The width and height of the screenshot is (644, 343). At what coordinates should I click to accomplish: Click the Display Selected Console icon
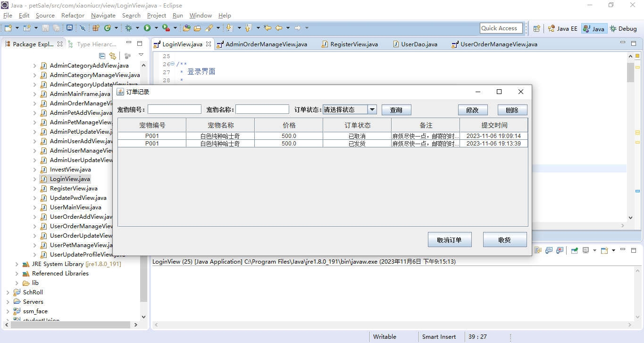click(585, 250)
